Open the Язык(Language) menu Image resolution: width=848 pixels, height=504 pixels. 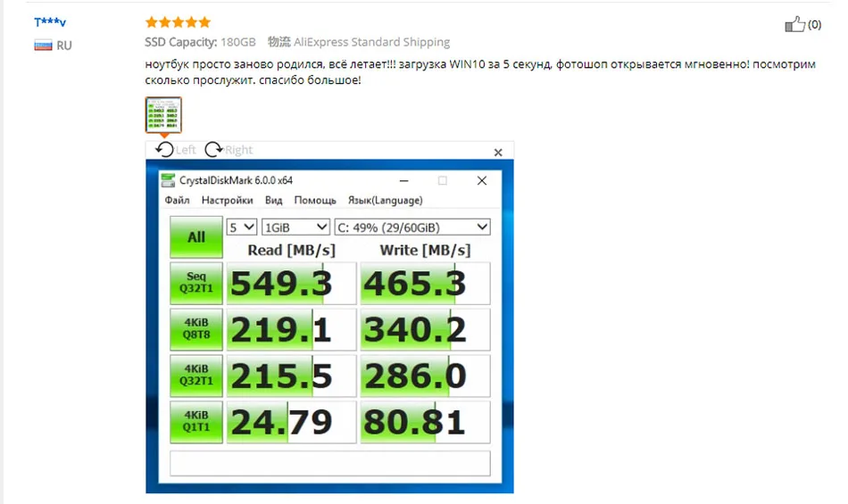click(x=385, y=201)
